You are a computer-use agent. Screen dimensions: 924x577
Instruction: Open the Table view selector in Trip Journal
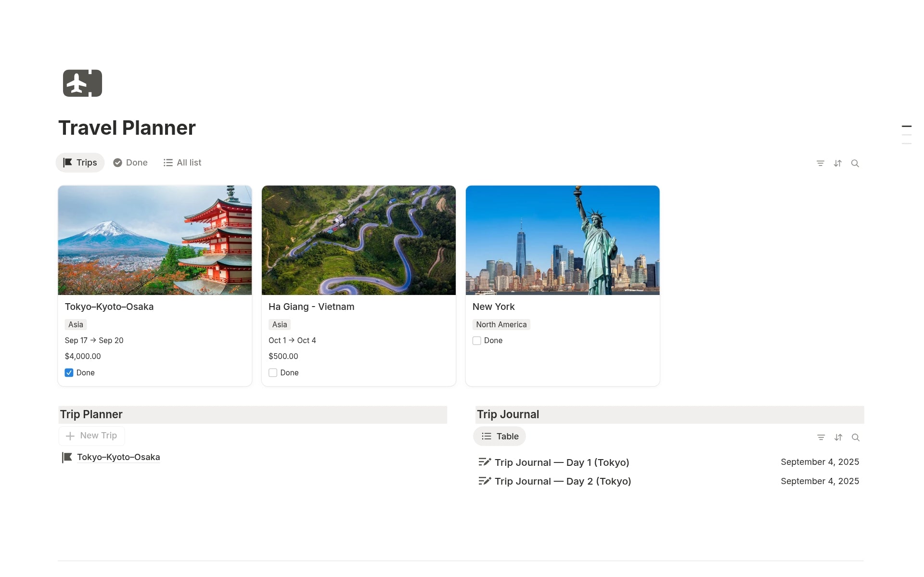[x=500, y=436]
